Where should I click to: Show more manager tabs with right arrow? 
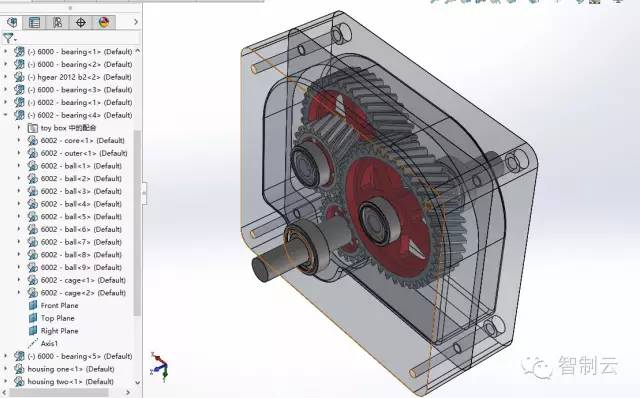pyautogui.click(x=136, y=22)
